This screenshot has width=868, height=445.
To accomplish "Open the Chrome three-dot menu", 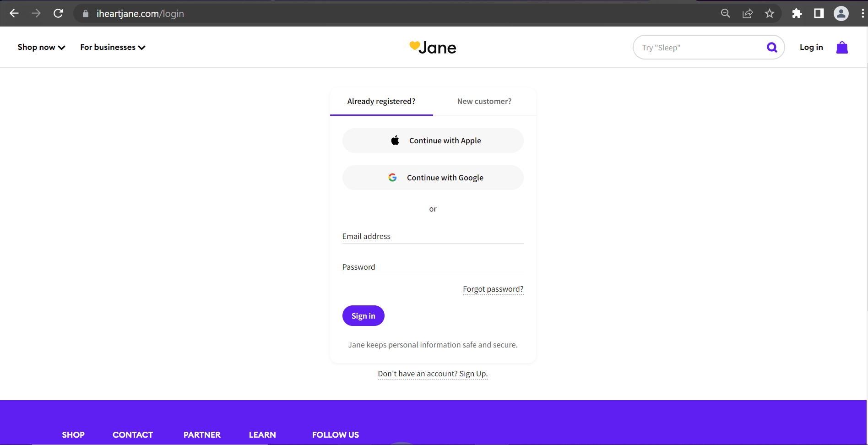I will [x=863, y=13].
